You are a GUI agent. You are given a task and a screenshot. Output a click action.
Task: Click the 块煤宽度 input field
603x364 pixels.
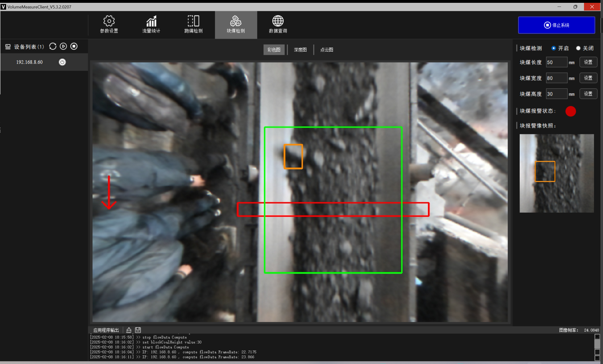[x=557, y=78]
